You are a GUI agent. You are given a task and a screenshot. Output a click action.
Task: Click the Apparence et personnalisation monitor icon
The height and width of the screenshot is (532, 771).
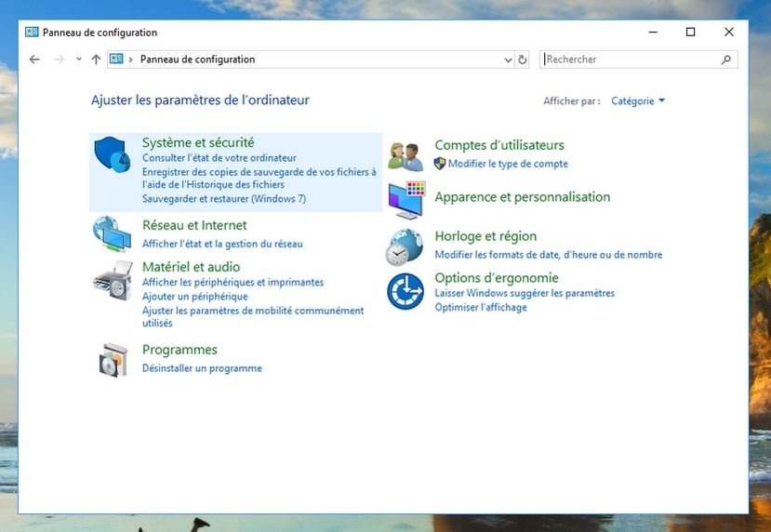[x=406, y=200]
